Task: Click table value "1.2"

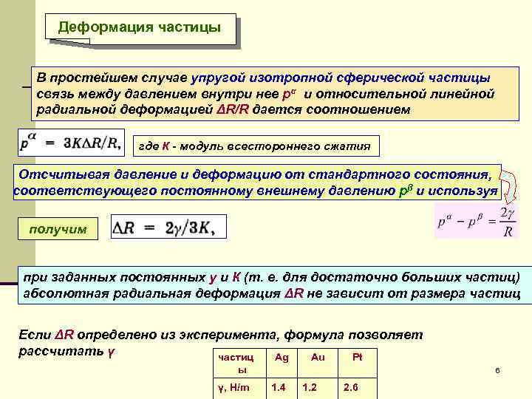Action: 310,387
